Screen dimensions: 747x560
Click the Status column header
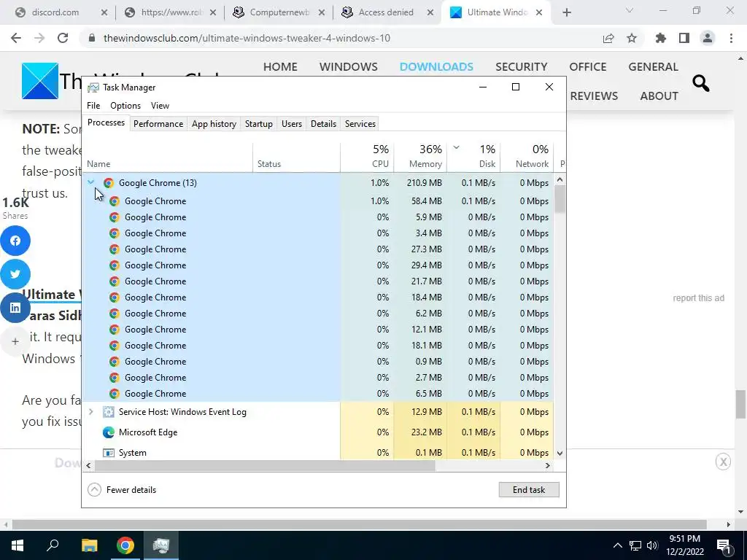click(296, 157)
